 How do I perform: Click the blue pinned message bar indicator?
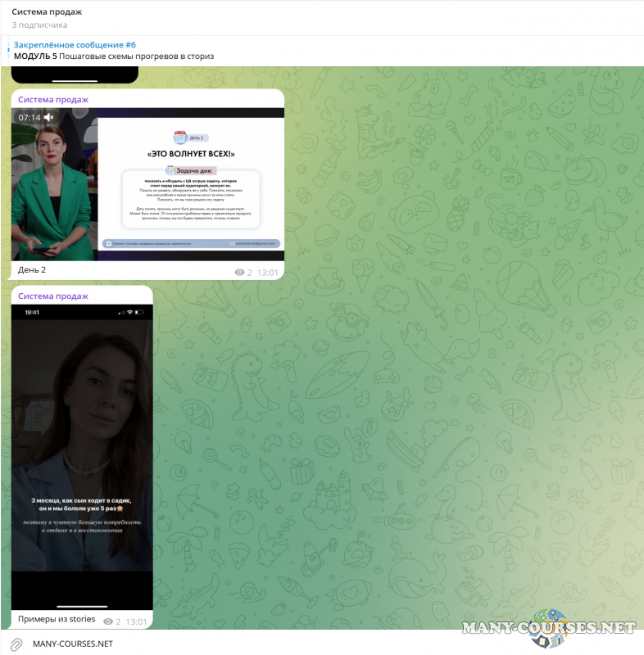pyautogui.click(x=10, y=51)
